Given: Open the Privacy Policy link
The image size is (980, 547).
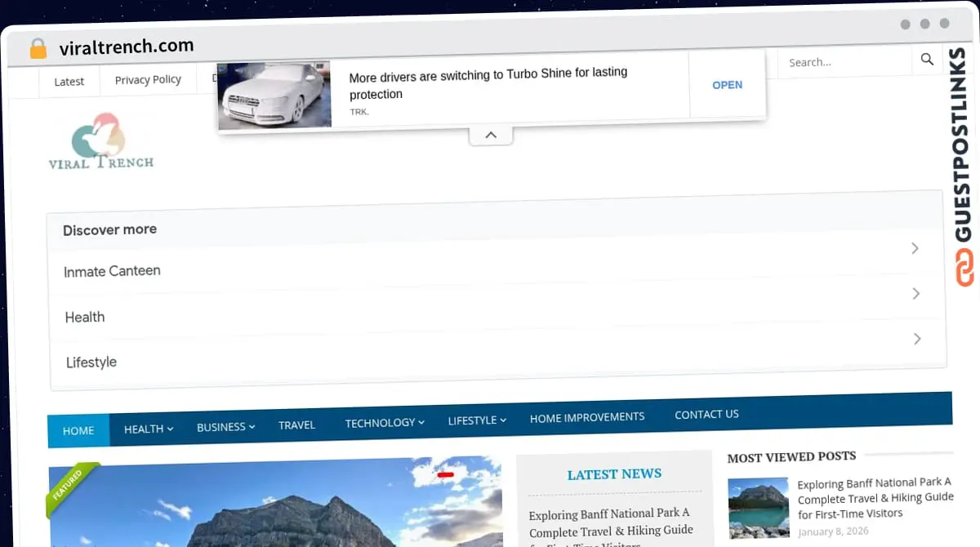Looking at the screenshot, I should [148, 80].
